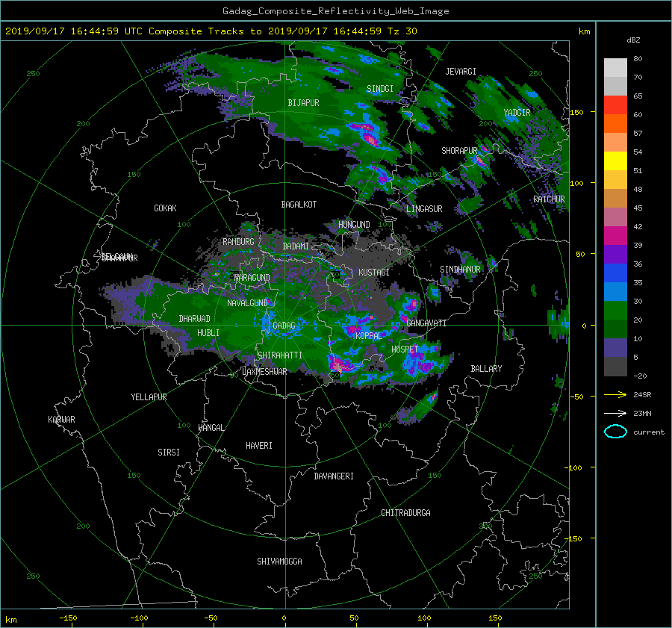Click the LINGASUR city label
Viewport: 672px width, 628px height.
424,209
